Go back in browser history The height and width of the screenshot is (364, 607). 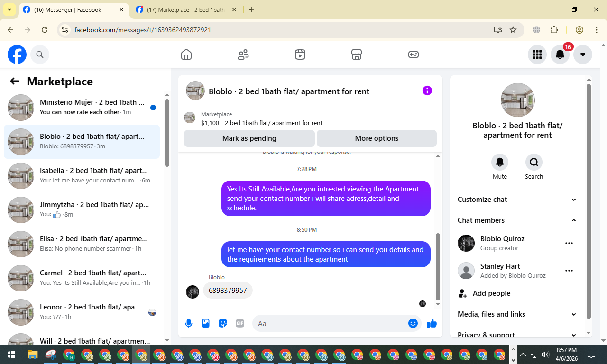[x=10, y=30]
